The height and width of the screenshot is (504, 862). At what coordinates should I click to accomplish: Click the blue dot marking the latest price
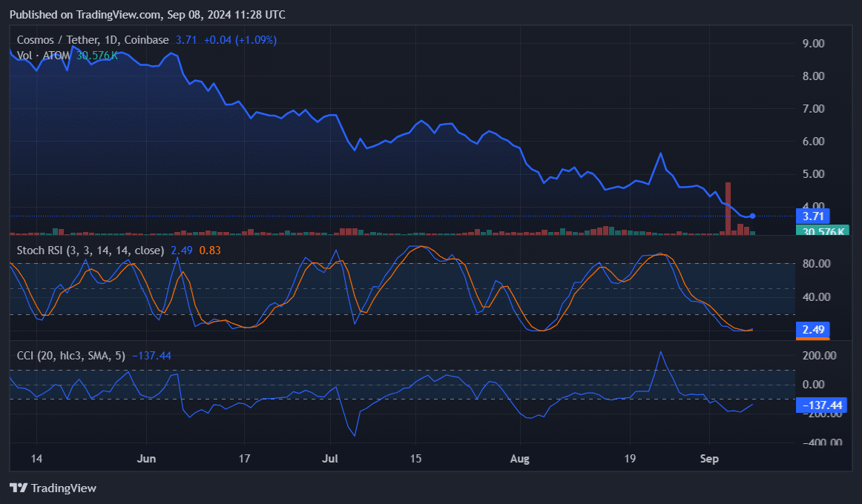point(752,216)
